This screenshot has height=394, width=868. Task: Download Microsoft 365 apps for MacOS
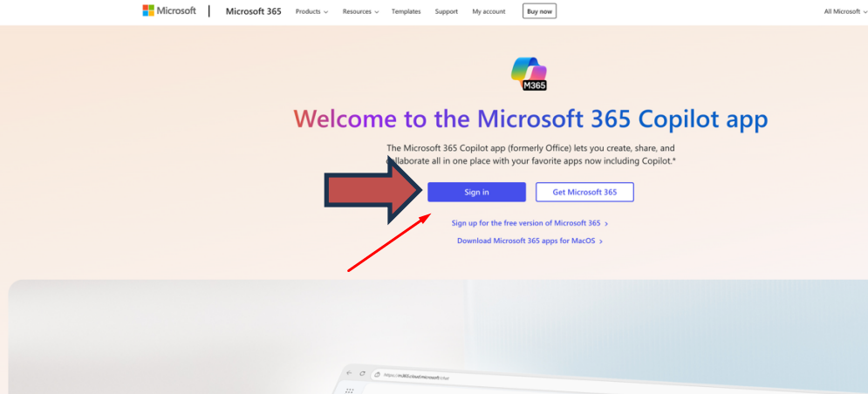click(x=530, y=241)
